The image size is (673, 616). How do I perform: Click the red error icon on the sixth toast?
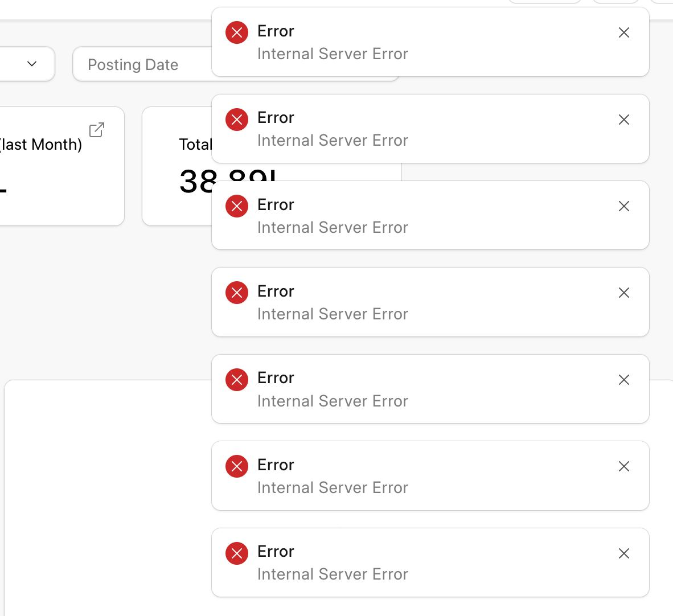[x=236, y=466]
